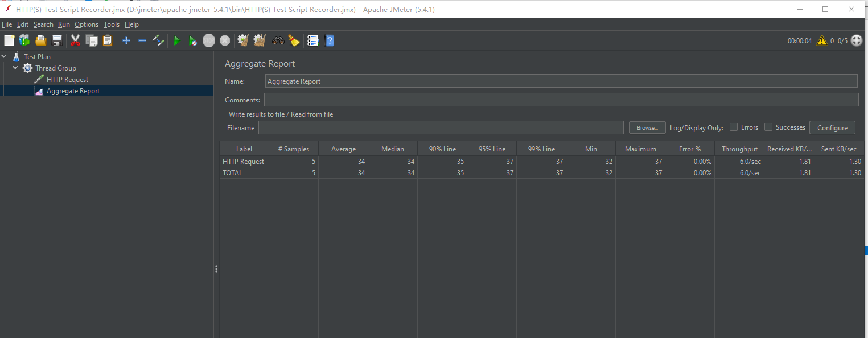The width and height of the screenshot is (868, 338).
Task: Open the Options menu
Action: 87,24
